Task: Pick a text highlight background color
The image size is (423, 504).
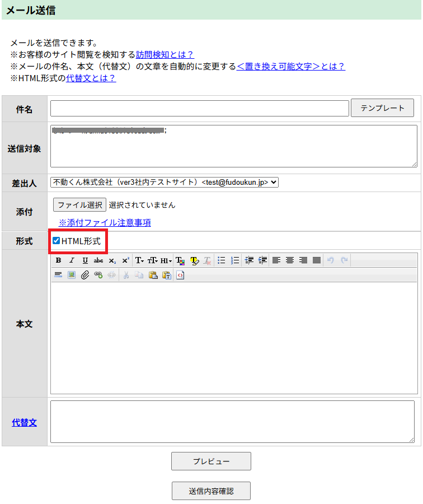Action: click(194, 260)
